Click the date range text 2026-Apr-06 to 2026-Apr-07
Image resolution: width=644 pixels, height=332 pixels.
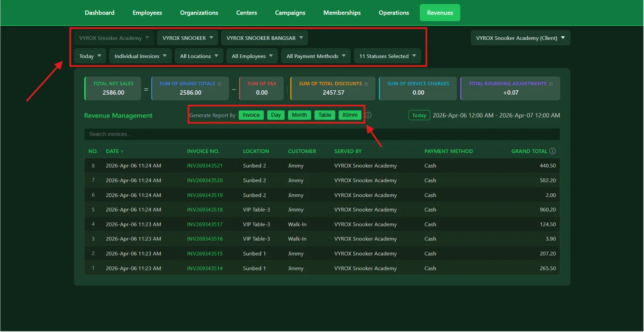pos(496,116)
